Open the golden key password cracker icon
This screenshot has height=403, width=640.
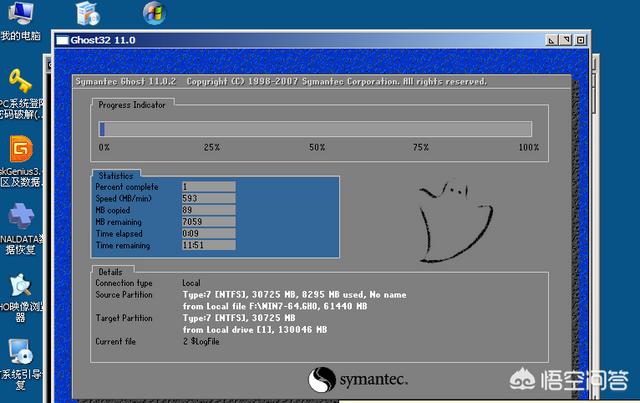pyautogui.click(x=20, y=81)
